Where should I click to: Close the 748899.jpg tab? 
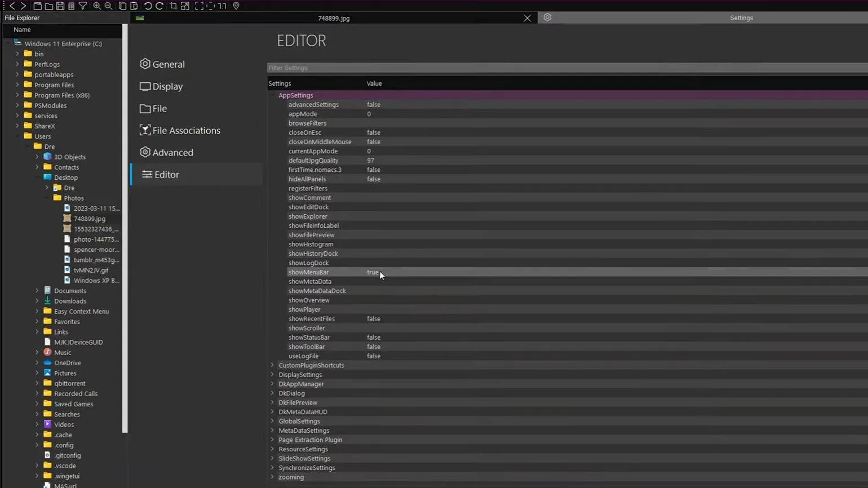[527, 18]
